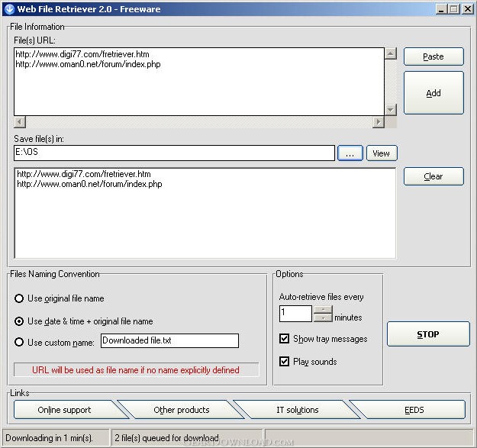The height and width of the screenshot is (448, 477).
Task: Close the Web File Retriever window
Action: pyautogui.click(x=467, y=9)
